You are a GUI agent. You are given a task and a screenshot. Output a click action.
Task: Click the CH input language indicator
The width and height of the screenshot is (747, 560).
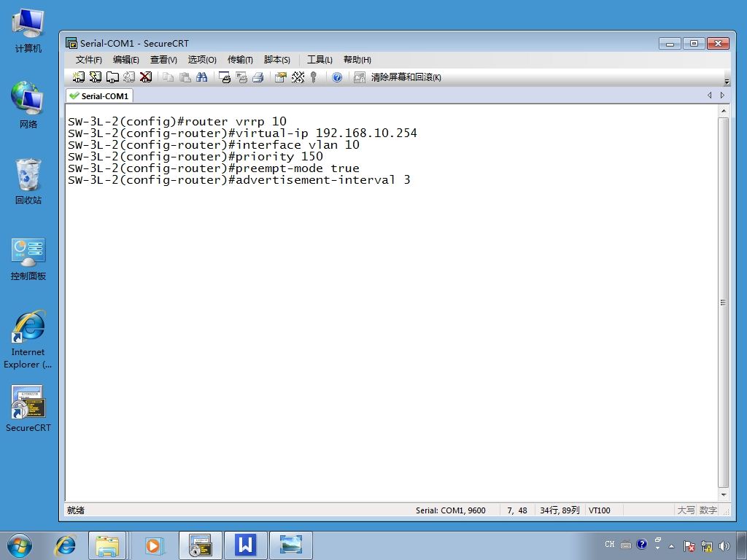[x=610, y=544]
